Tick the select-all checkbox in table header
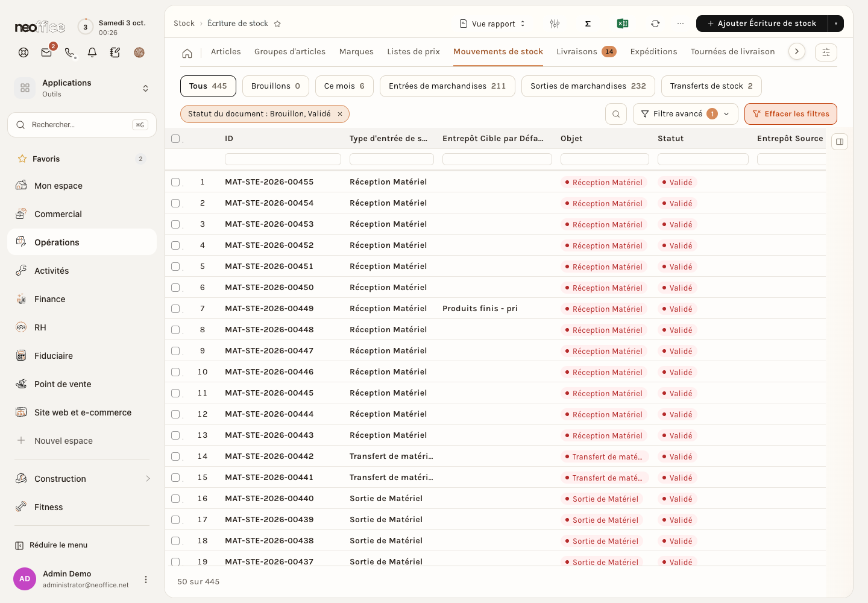This screenshot has width=868, height=603. [175, 139]
